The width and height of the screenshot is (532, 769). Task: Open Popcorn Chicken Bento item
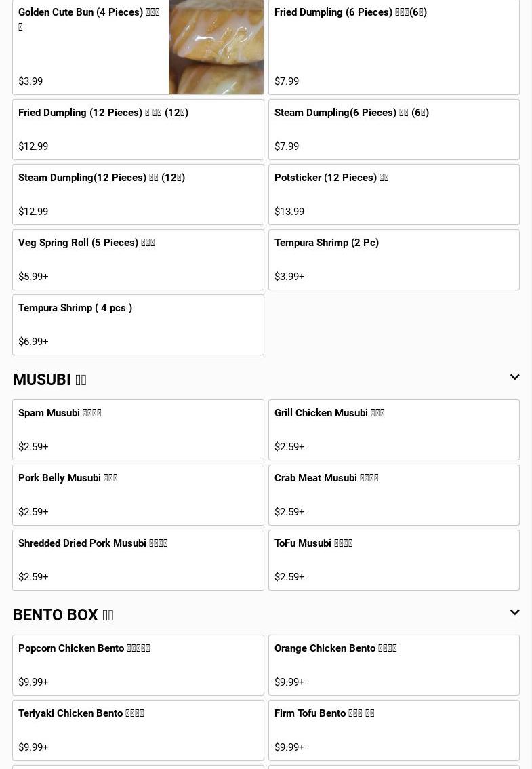click(x=138, y=665)
